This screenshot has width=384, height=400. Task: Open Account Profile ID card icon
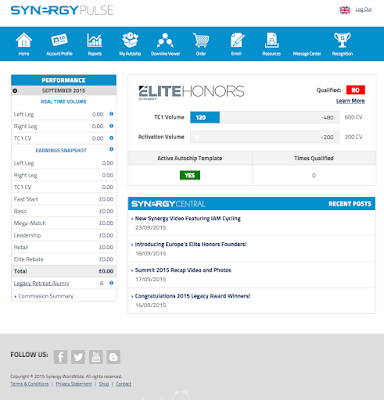(59, 40)
